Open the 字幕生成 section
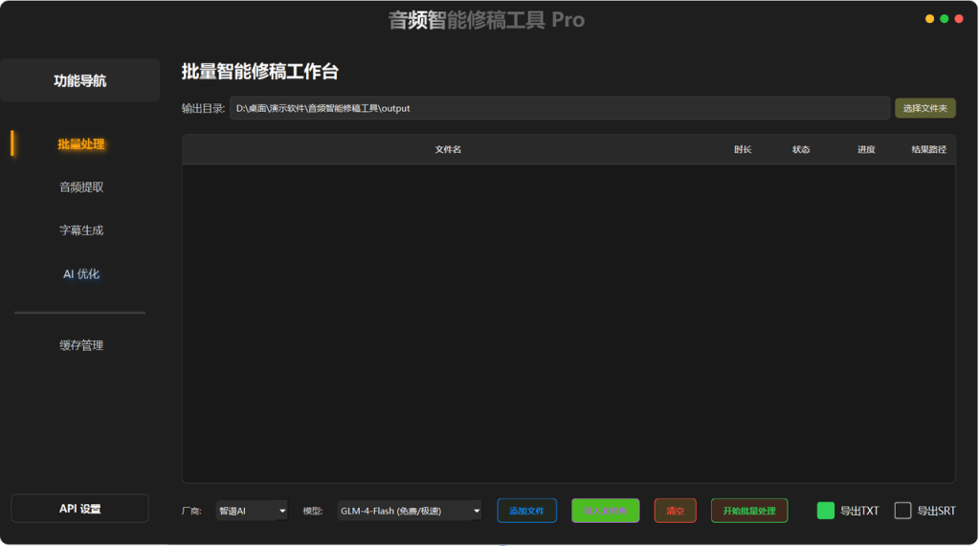Viewport: 980px width, 546px height. pyautogui.click(x=81, y=230)
